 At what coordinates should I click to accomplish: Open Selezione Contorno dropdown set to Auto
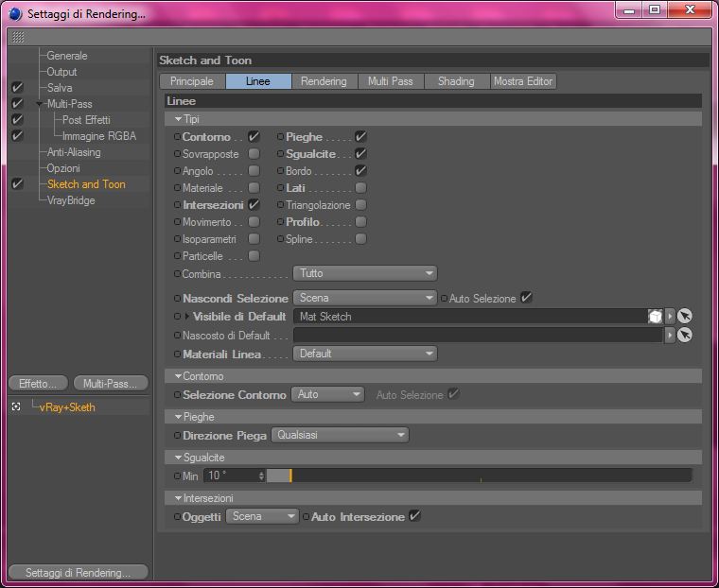pyautogui.click(x=328, y=394)
